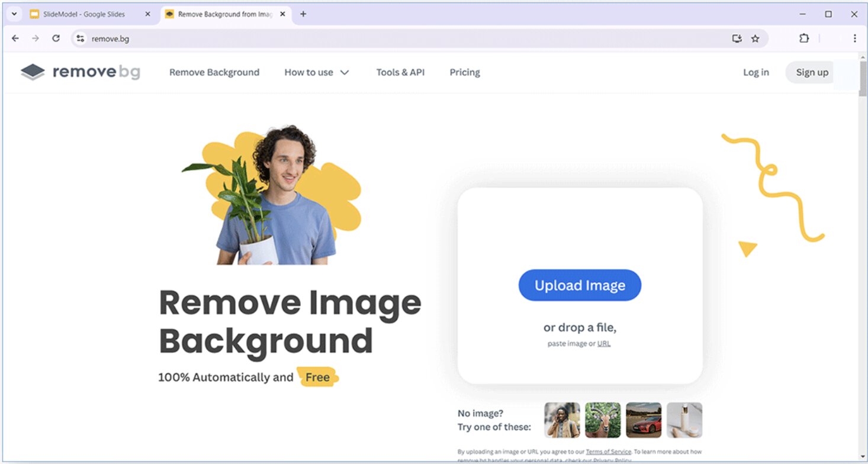Click the install app icon in address bar

click(x=737, y=38)
